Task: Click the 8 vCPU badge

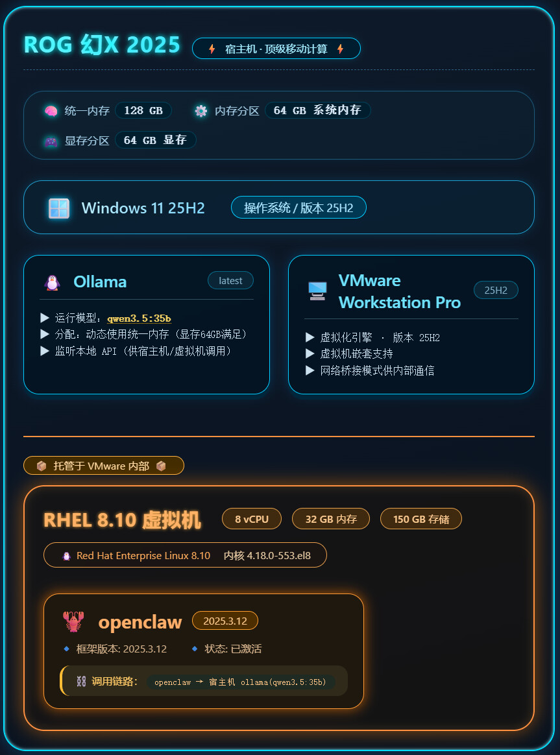Action: pyautogui.click(x=252, y=519)
